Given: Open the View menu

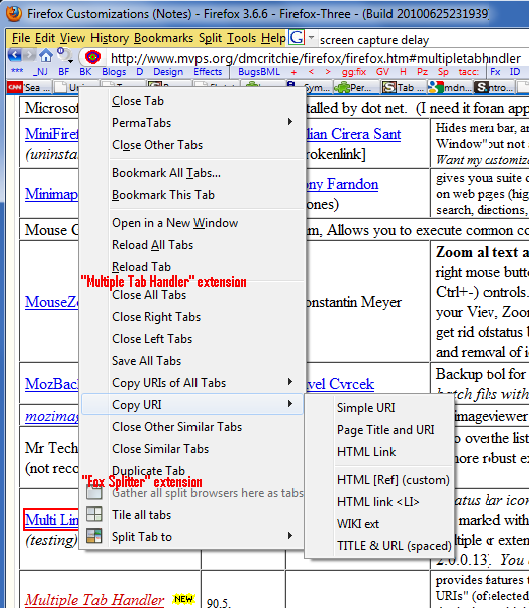Looking at the screenshot, I should click(72, 38).
